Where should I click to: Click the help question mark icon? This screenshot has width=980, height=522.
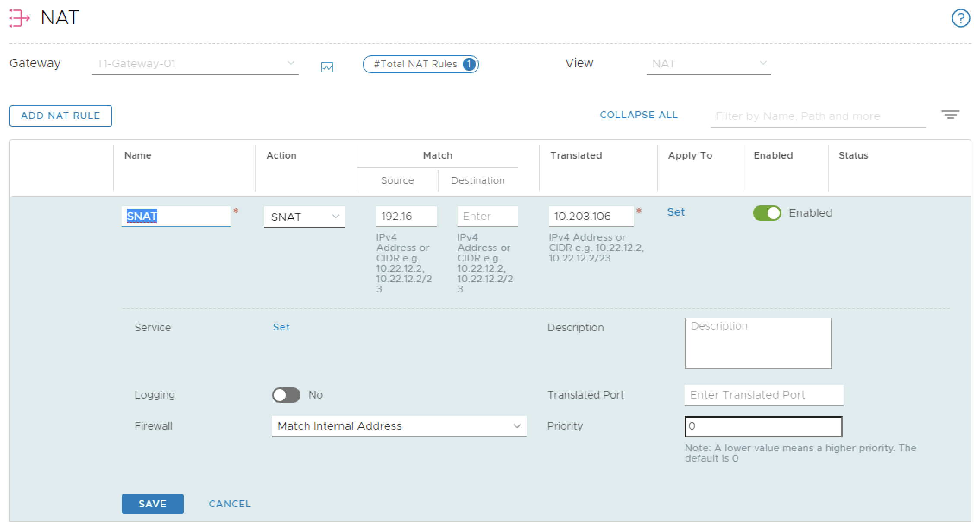(x=961, y=19)
